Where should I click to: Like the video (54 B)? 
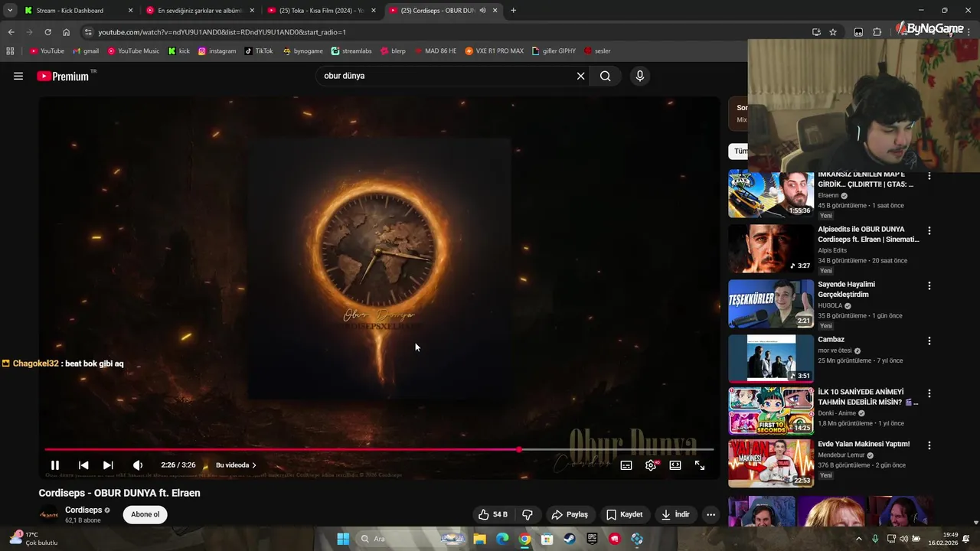pos(493,514)
